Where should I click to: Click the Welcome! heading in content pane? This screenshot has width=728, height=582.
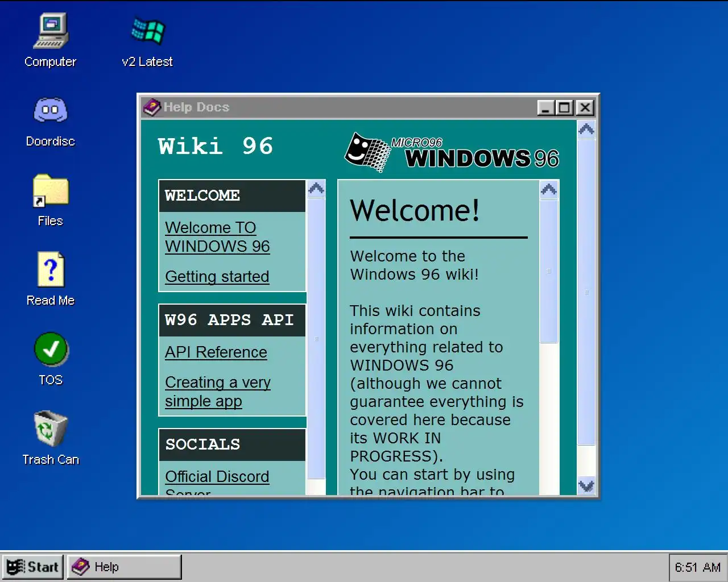click(415, 210)
